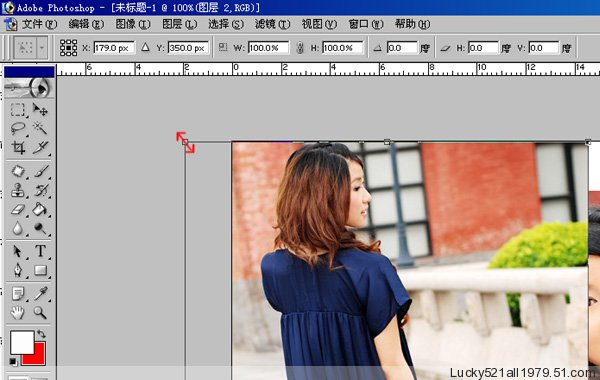Toggle relative positioning triangle between X and Y

[145, 47]
